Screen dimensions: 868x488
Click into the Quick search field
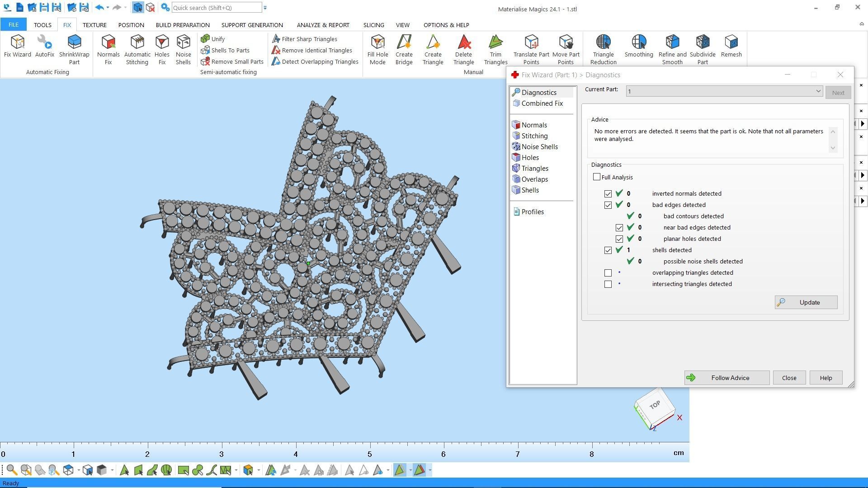point(216,8)
